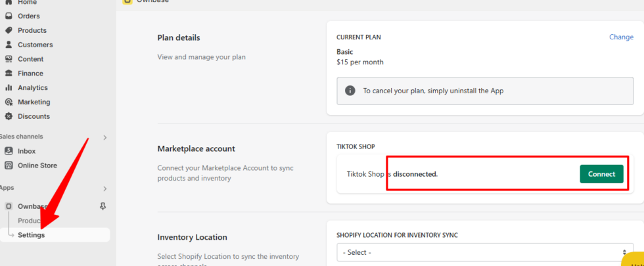Click the Products tag icon

(x=9, y=30)
